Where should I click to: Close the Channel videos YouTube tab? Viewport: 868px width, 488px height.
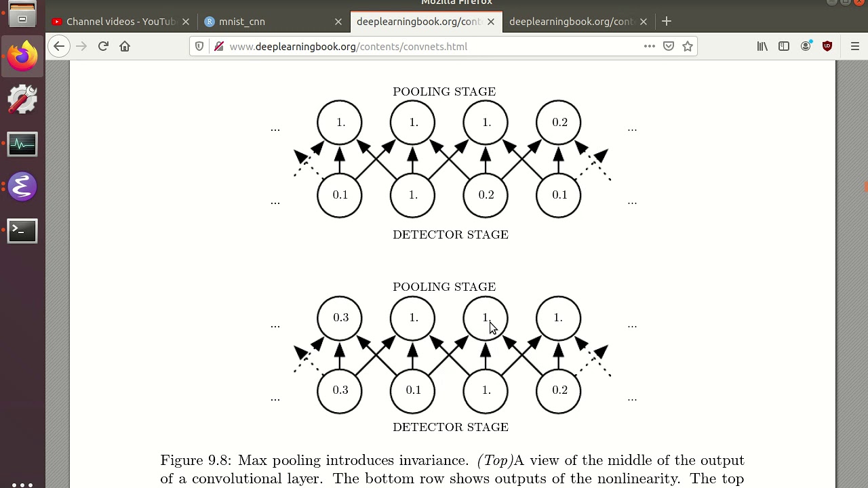click(x=186, y=22)
